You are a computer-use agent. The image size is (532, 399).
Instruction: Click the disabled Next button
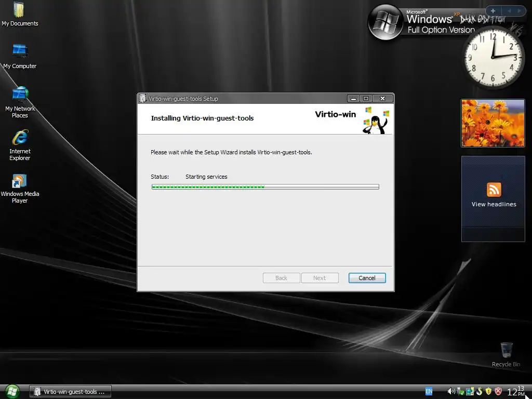click(320, 278)
